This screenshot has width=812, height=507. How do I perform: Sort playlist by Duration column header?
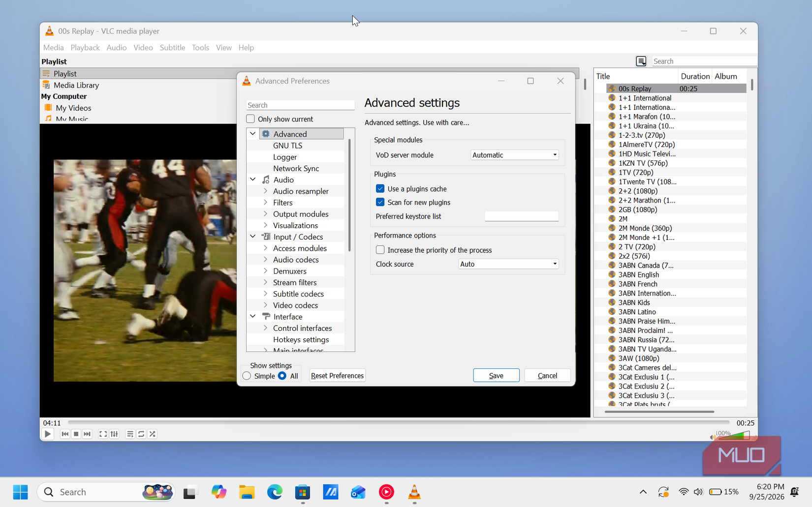pyautogui.click(x=695, y=76)
